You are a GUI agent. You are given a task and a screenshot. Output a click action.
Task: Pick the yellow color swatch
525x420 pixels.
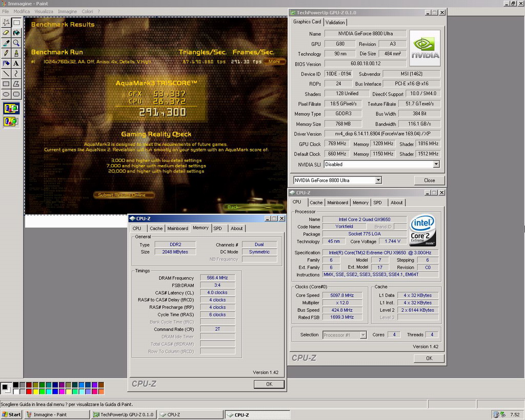click(35, 391)
